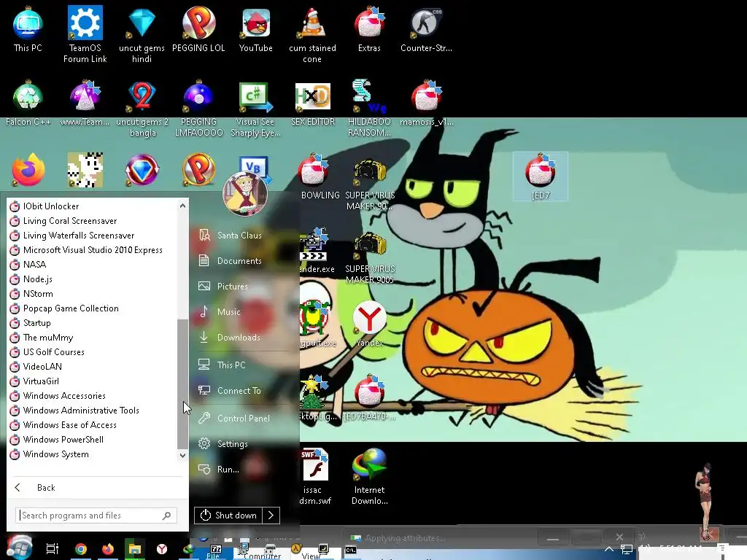
Task: Open TeamOS Forum Link shortcut
Action: tap(85, 34)
